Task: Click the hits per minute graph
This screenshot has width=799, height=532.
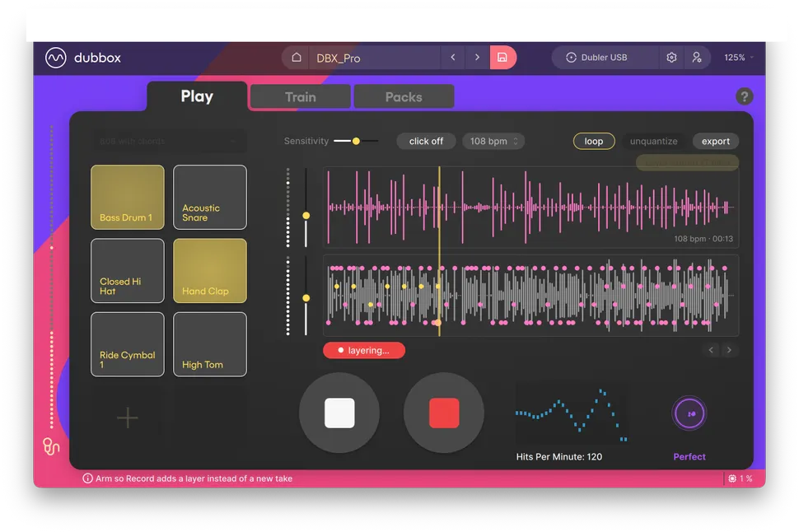Action: [x=571, y=413]
